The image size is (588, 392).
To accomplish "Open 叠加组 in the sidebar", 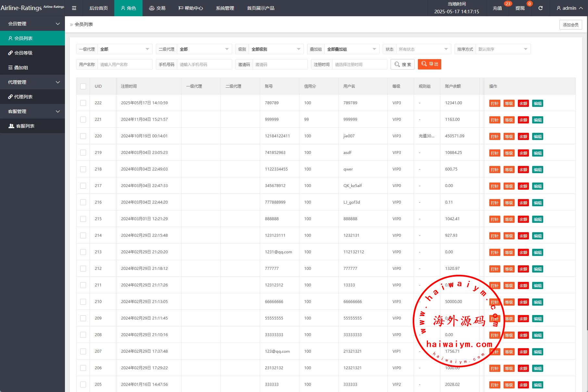I will tap(21, 68).
